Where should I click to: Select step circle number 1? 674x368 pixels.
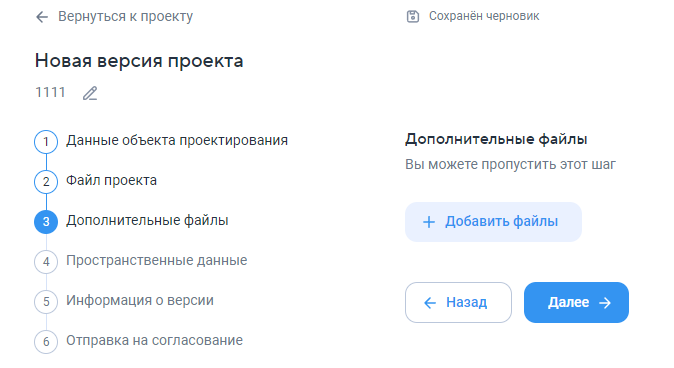pos(46,142)
